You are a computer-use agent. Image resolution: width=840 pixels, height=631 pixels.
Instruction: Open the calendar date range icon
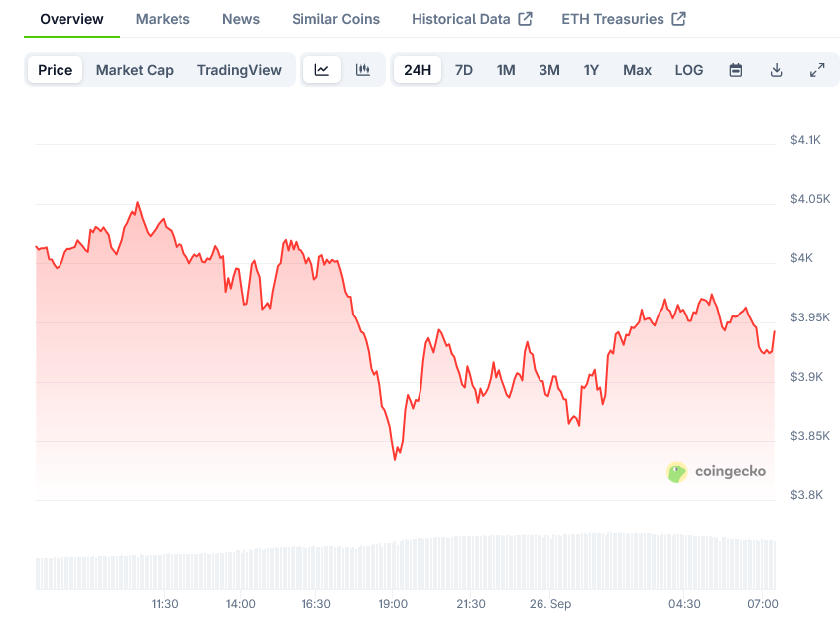coord(735,70)
